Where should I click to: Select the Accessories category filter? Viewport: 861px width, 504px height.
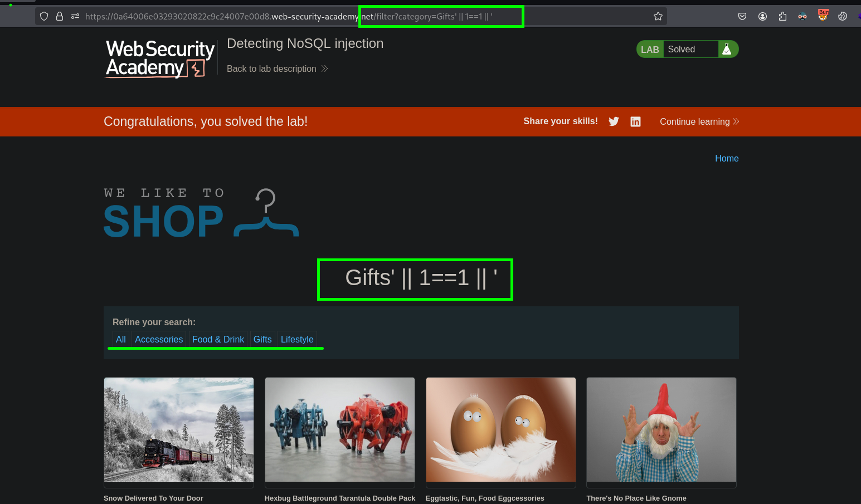point(159,339)
